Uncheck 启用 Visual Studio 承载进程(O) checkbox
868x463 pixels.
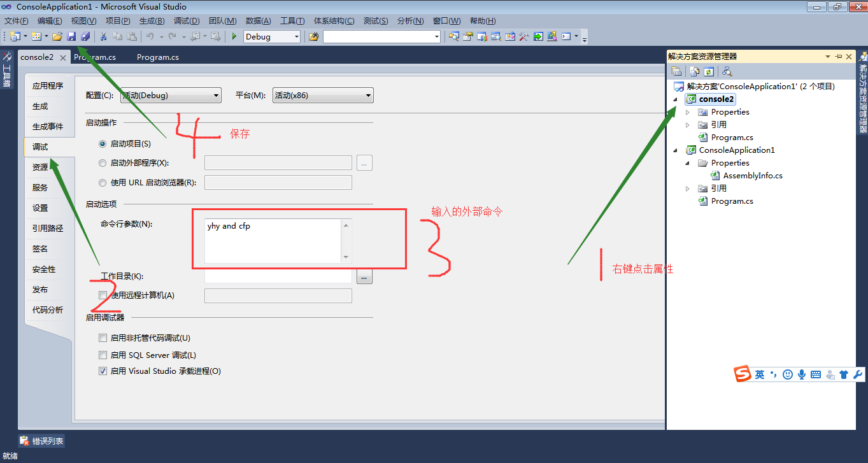coord(103,371)
